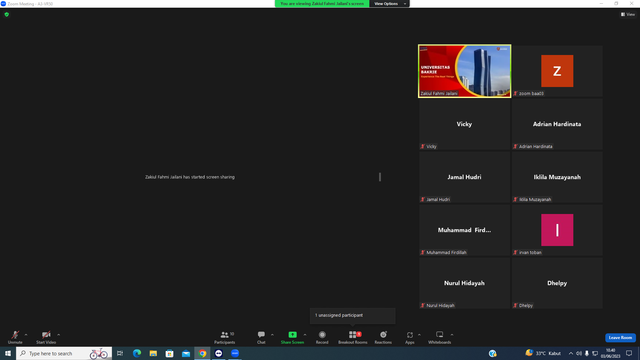Click the '1 unassigned participant' tooltip

tap(352, 316)
